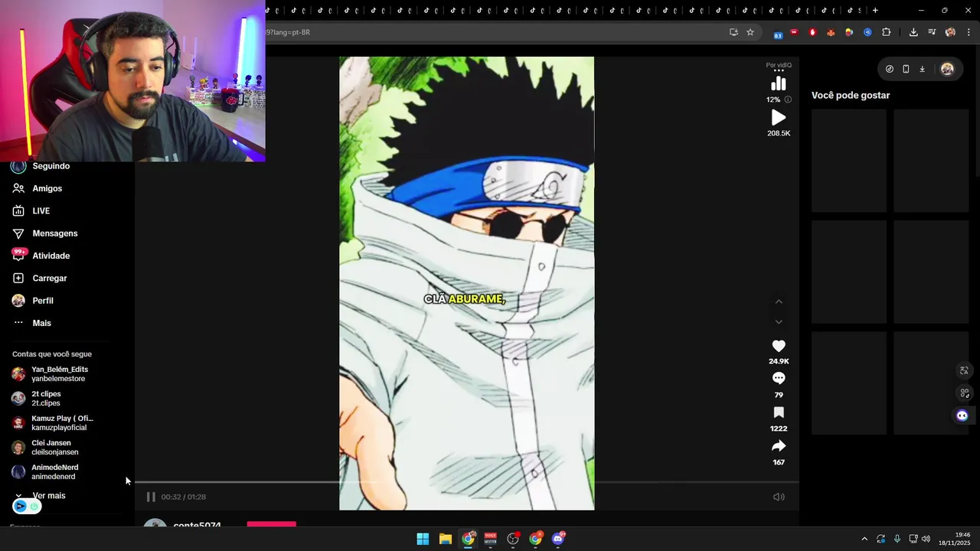Viewport: 980px width, 551px height.
Task: Click the blue round search extension icon
Action: tap(867, 32)
